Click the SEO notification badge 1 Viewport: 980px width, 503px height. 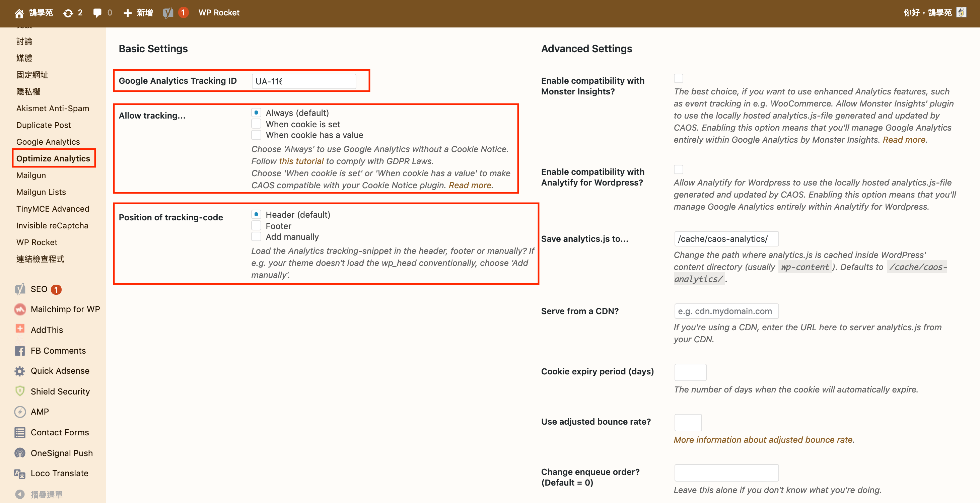[56, 290]
